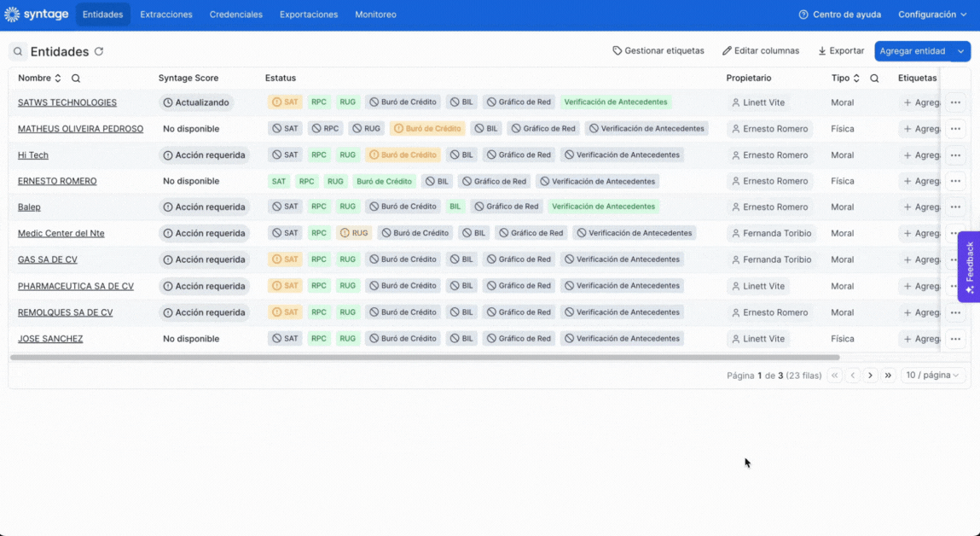Switch to the Monitoreo tab
The height and width of the screenshot is (536, 980).
tap(375, 15)
